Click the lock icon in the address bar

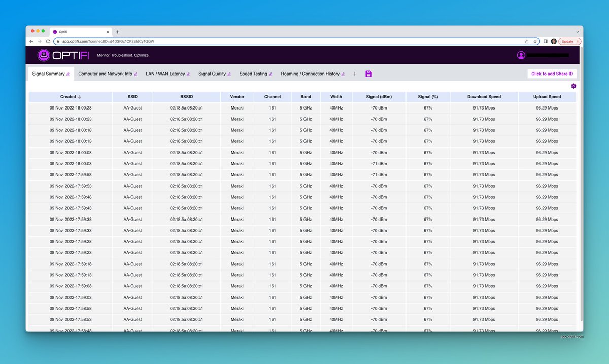[x=57, y=41]
